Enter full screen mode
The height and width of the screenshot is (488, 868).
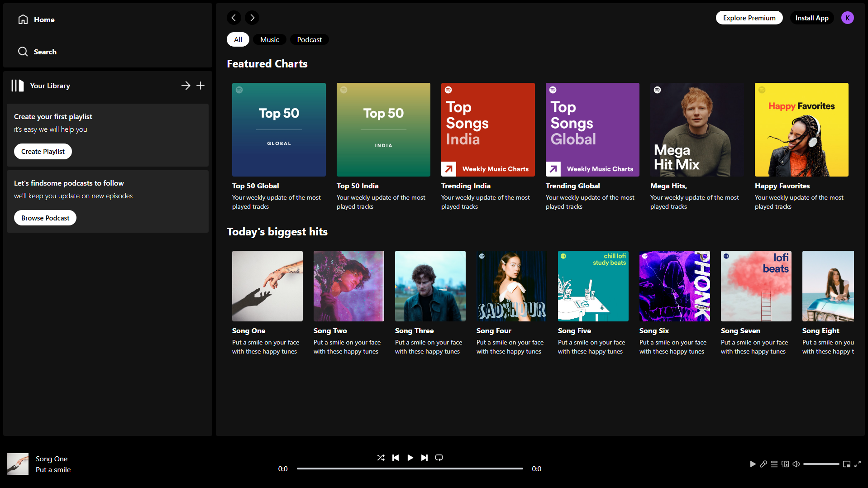[858, 464]
